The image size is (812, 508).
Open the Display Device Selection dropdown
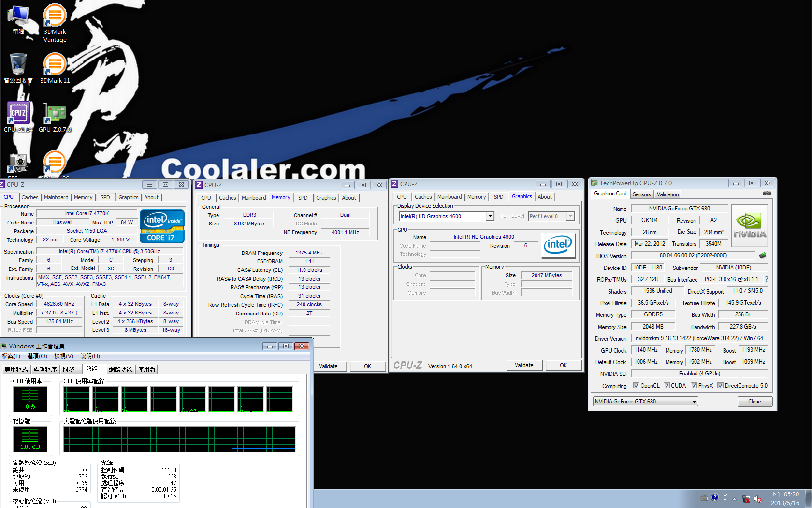pyautogui.click(x=446, y=216)
